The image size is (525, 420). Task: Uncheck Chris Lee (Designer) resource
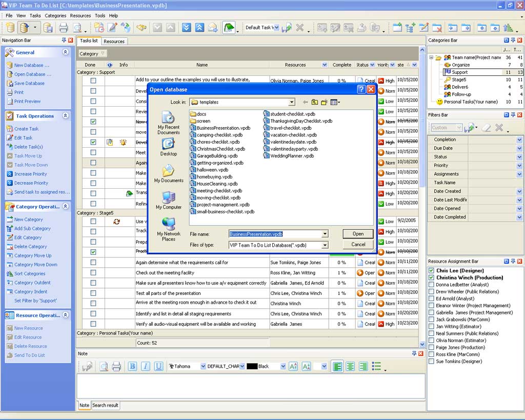click(x=431, y=271)
